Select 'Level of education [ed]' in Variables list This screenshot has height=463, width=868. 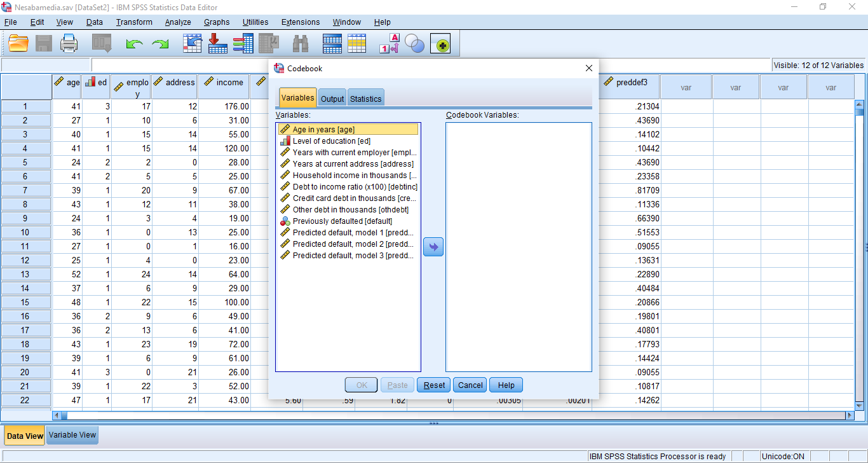331,141
